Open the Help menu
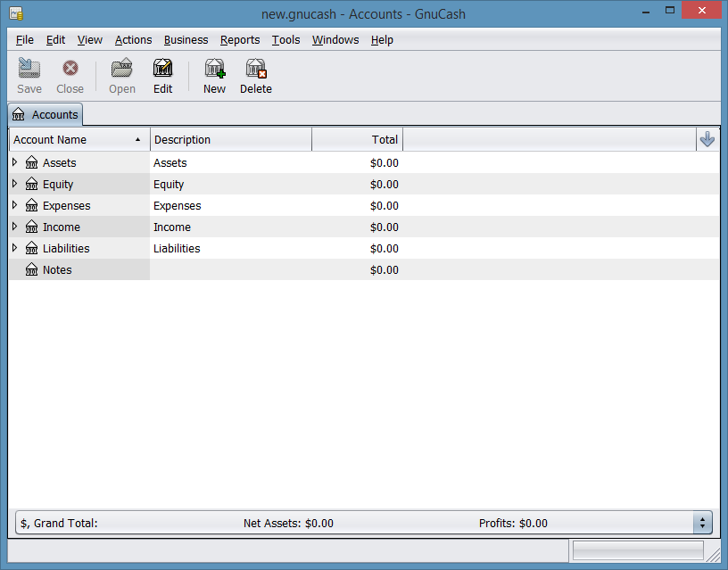The image size is (728, 570). point(382,40)
